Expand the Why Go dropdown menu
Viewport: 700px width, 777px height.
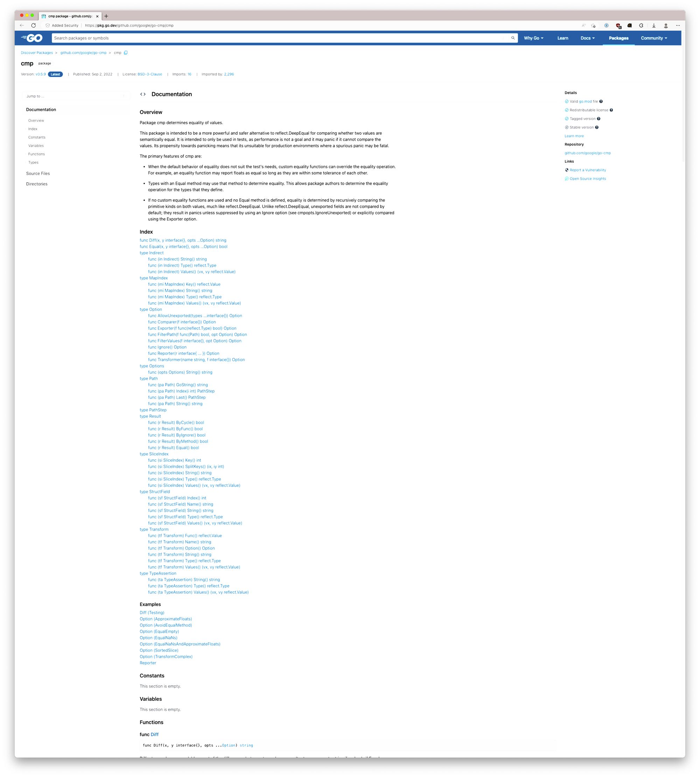click(533, 38)
